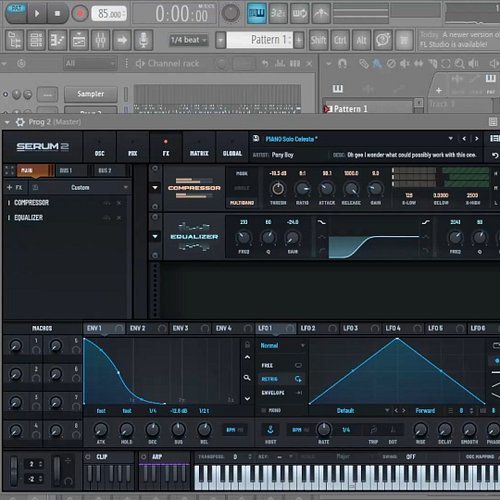Image resolution: width=500 pixels, height=500 pixels.
Task: Go to the previous preset arrow
Action: pos(464,138)
